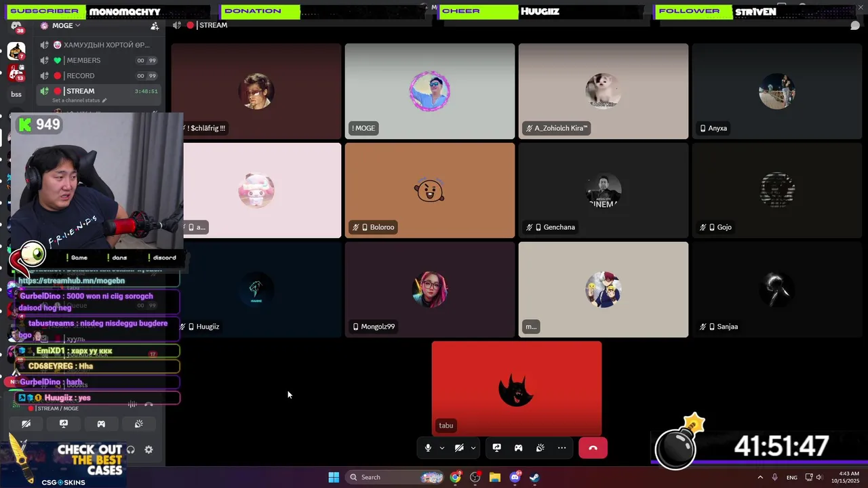
Task: Join the ХАМУУДЫН ХОРТОЙ voice channel
Action: tap(100, 45)
